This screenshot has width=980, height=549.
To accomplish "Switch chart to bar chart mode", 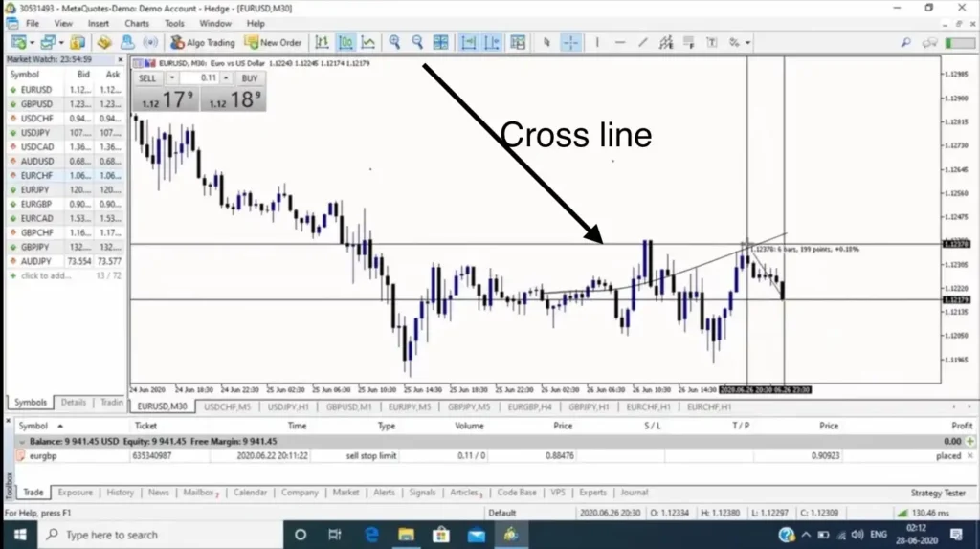I will tap(322, 42).
